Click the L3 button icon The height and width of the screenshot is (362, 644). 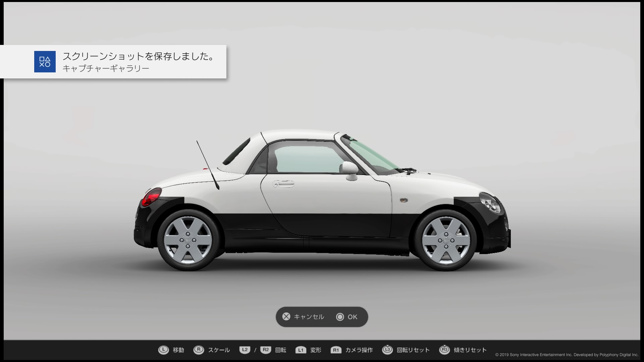(x=387, y=350)
